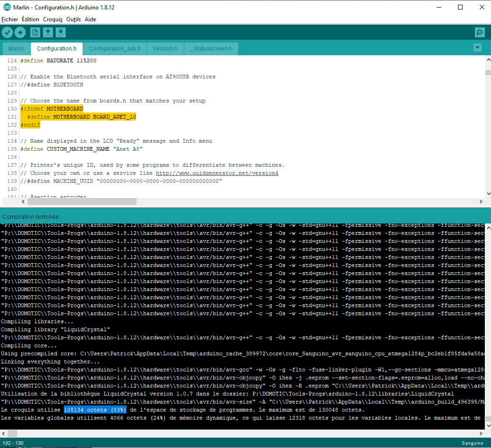The height and width of the screenshot is (448, 491).
Task: Click the Save sketch down-arrow icon
Action: 61,32
